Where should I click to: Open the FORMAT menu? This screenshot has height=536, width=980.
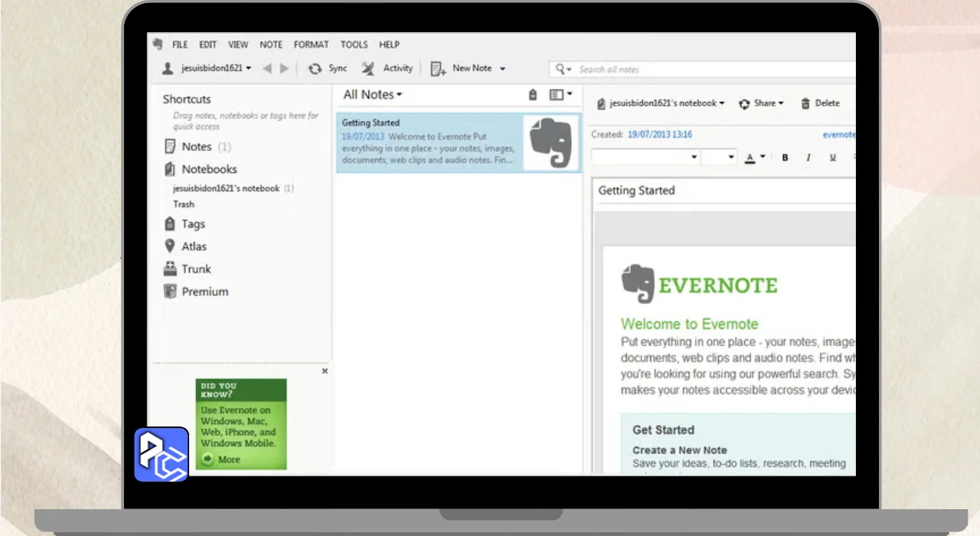(x=311, y=44)
